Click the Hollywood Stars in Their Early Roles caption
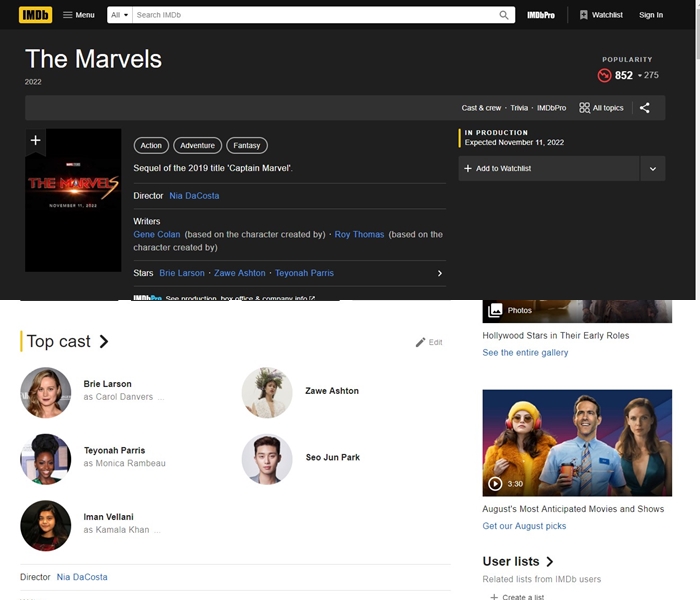This screenshot has width=700, height=600. (556, 336)
